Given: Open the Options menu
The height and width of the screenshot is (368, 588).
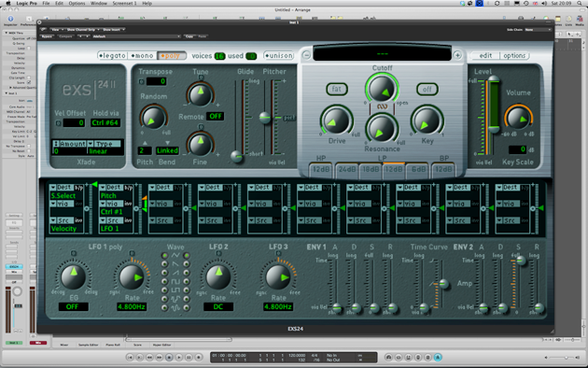Looking at the screenshot, I should click(x=77, y=3).
